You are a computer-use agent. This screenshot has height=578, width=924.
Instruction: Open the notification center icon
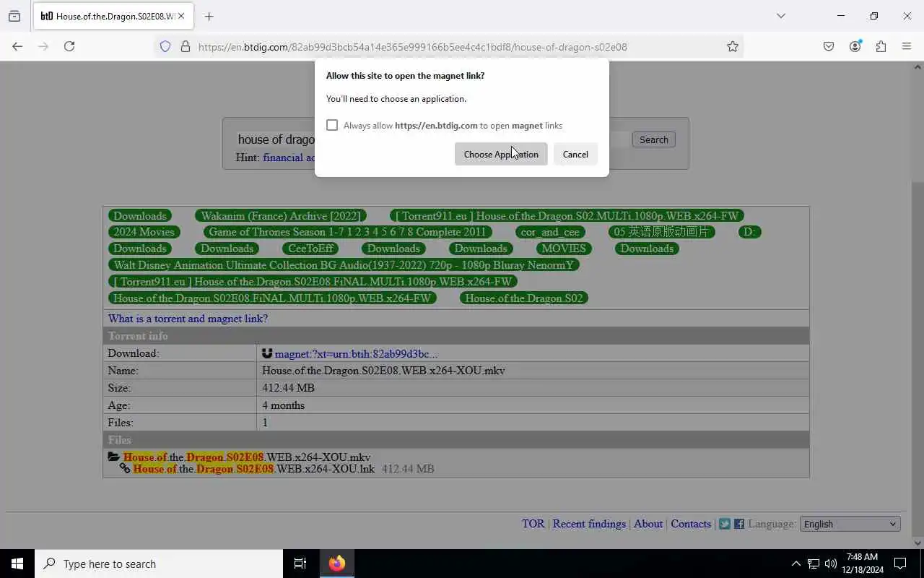coord(900,564)
